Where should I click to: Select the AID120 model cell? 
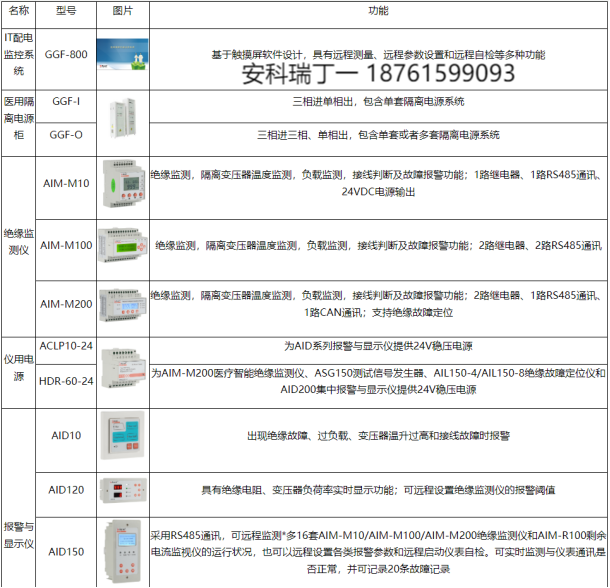[66, 495]
